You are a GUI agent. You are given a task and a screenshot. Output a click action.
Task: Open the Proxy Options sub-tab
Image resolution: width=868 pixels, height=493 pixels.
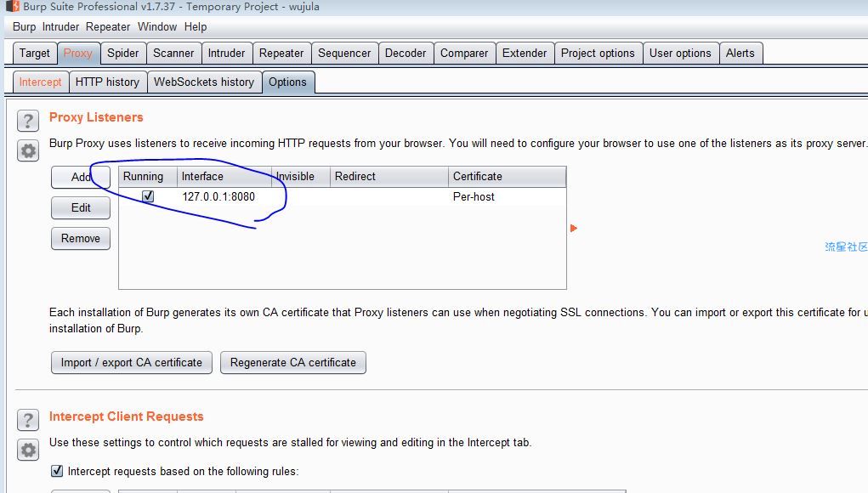click(x=288, y=82)
